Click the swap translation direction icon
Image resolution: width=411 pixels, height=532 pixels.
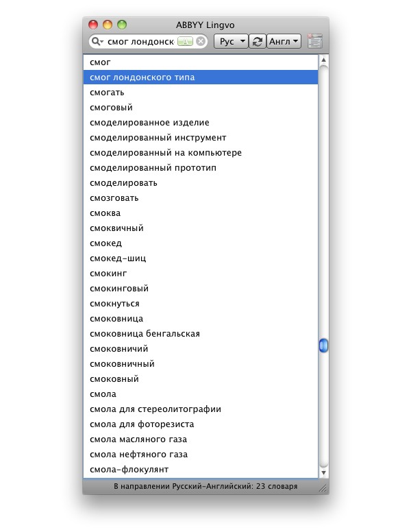point(257,42)
